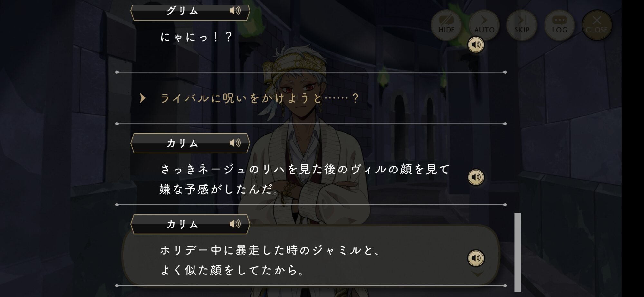Click speaker icon in グリム name plate

click(235, 11)
